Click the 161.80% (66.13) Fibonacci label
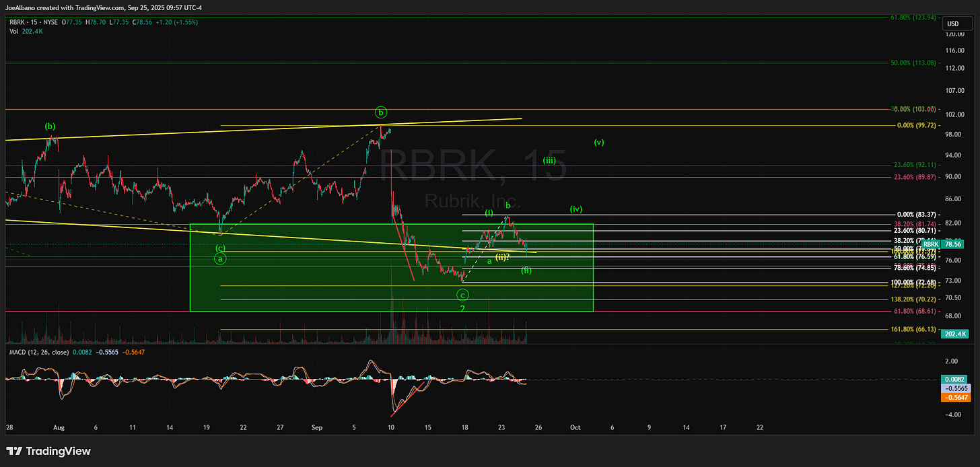This screenshot has height=467, width=980. point(913,330)
